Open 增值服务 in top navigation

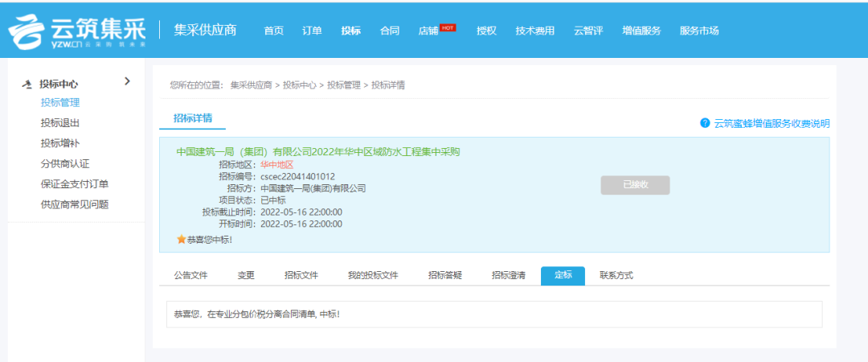point(641,31)
